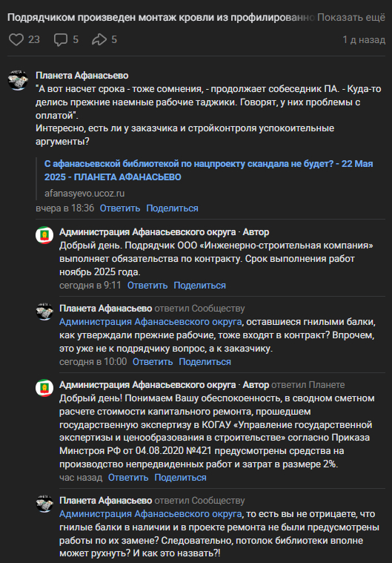Viewport: 392px width, 563px height.
Task: Share the comment posted час назад
Action: (x=180, y=478)
